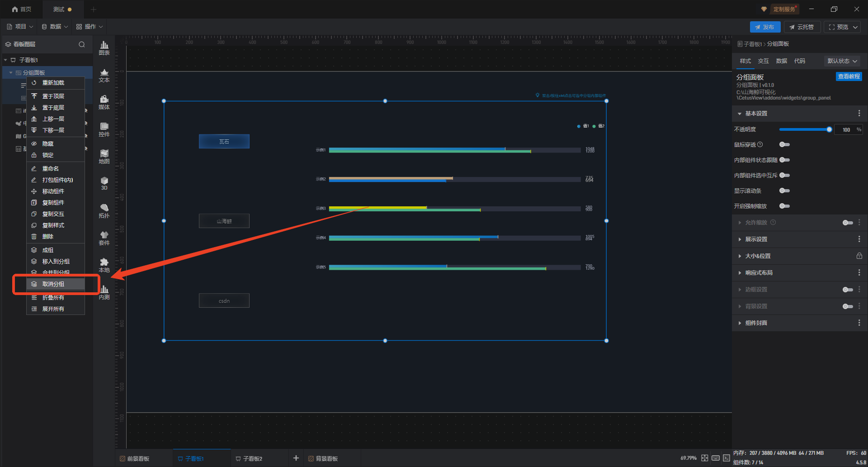Enable the 鼠标穿透 toggle

click(x=784, y=145)
